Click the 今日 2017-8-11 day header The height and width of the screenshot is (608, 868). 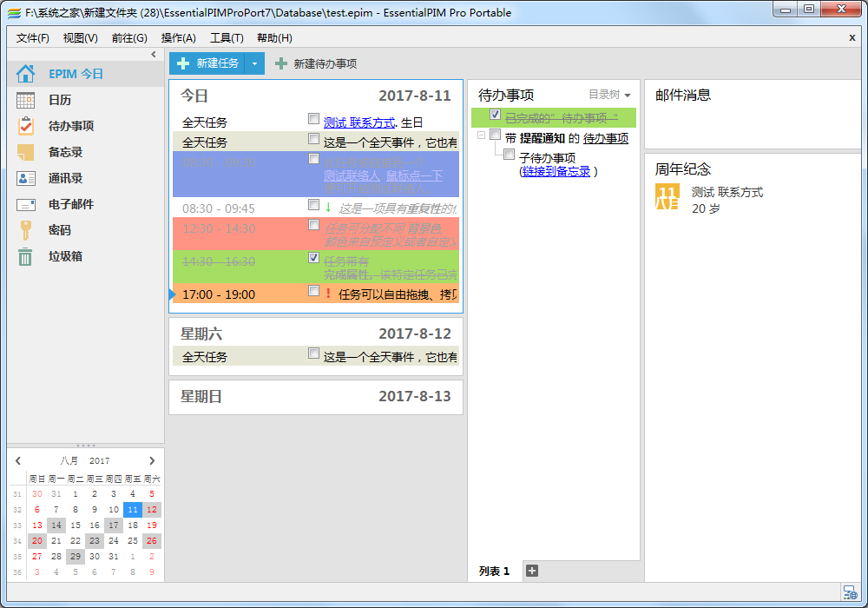pyautogui.click(x=316, y=96)
